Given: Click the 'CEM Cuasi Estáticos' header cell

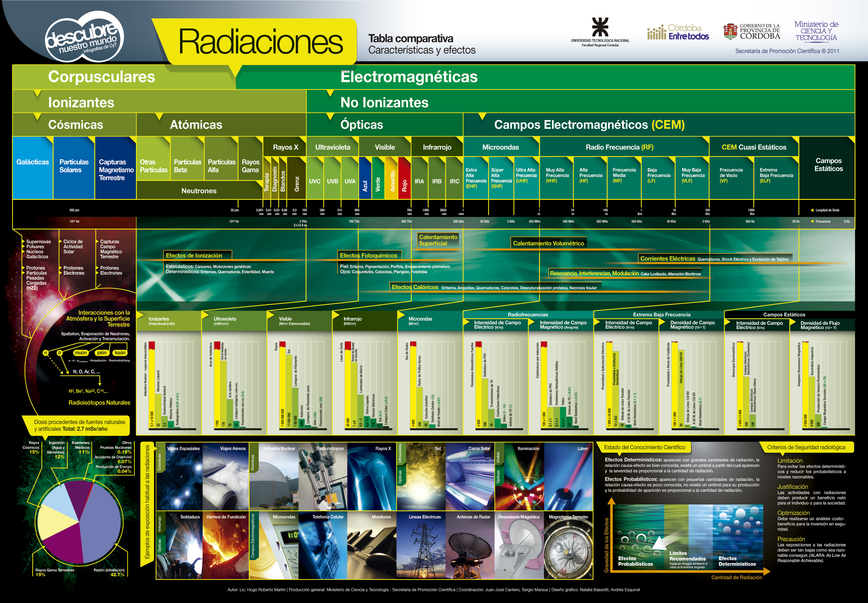Looking at the screenshot, I should (x=754, y=147).
